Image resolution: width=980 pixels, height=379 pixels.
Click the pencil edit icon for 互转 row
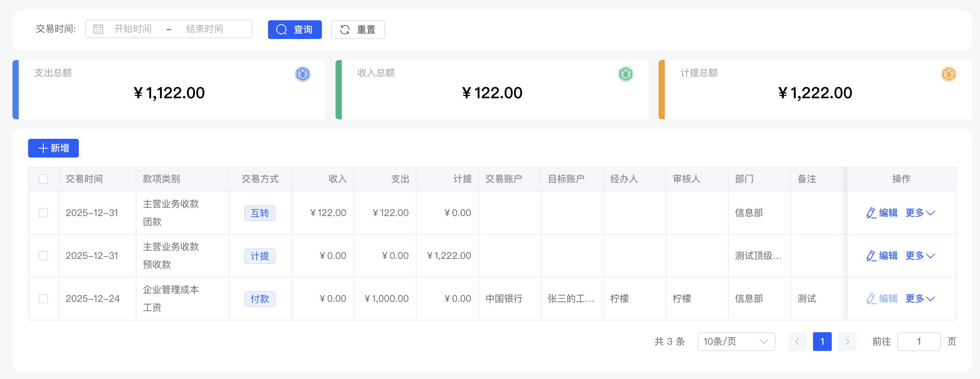point(871,213)
